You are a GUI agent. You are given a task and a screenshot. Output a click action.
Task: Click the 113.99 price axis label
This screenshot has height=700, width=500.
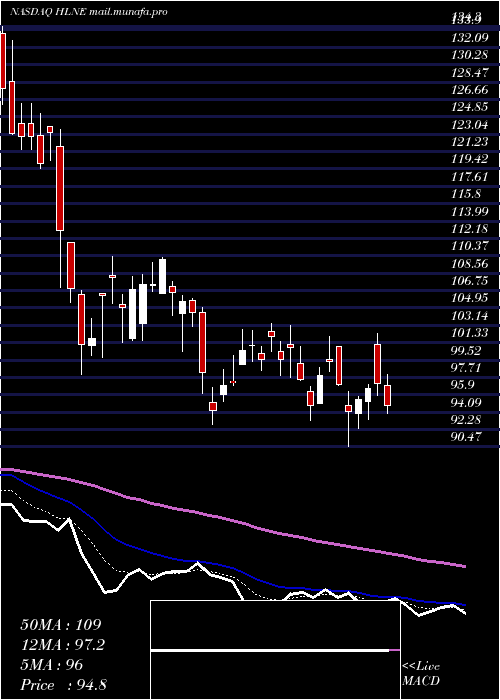click(x=470, y=212)
